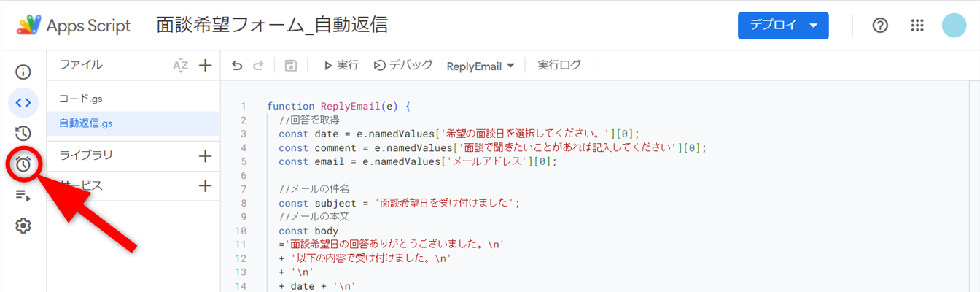
Task: Sort files alphabetically with AZ icon
Action: pyautogui.click(x=180, y=66)
